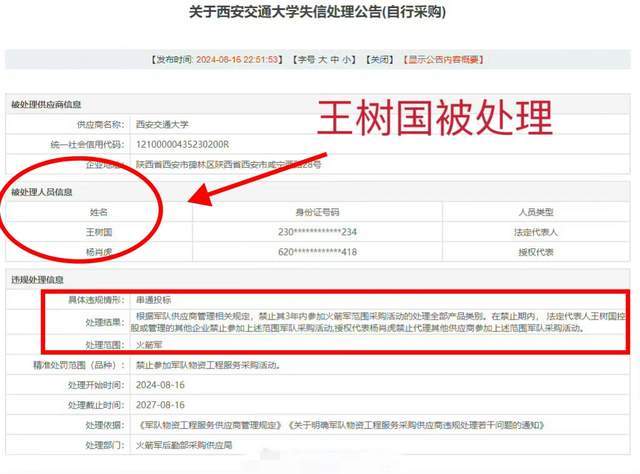The width and height of the screenshot is (640, 474).
Task: Select supplier name value 西安交通大学
Action: click(162, 125)
